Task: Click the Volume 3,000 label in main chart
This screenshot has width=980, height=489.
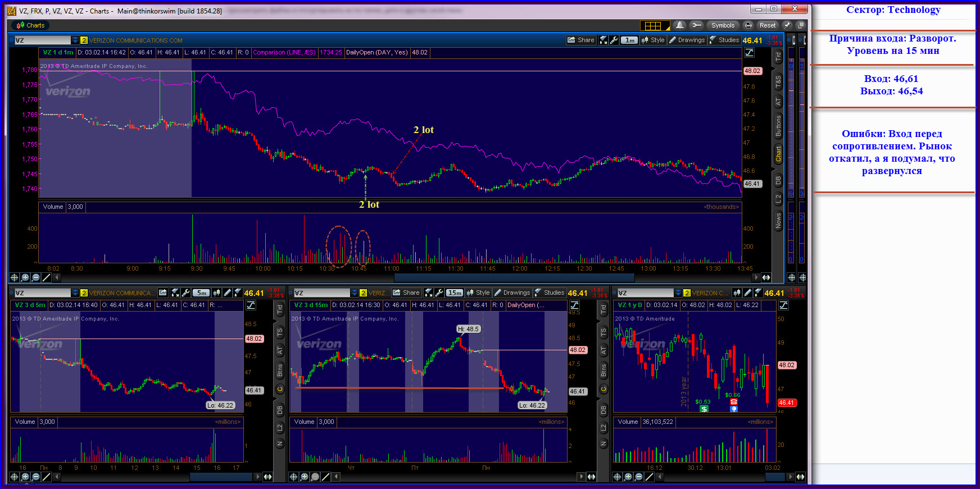Action: point(62,207)
